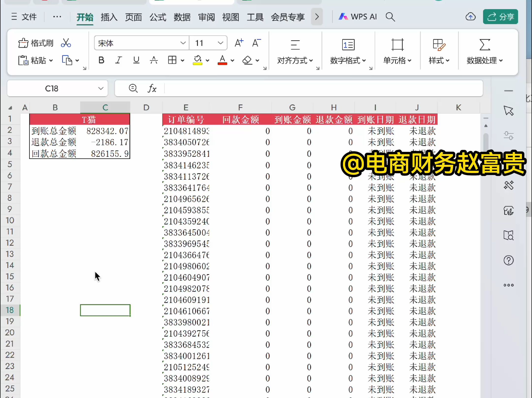Expand the Name Box C18 dropdown
532x398 pixels.
point(101,88)
